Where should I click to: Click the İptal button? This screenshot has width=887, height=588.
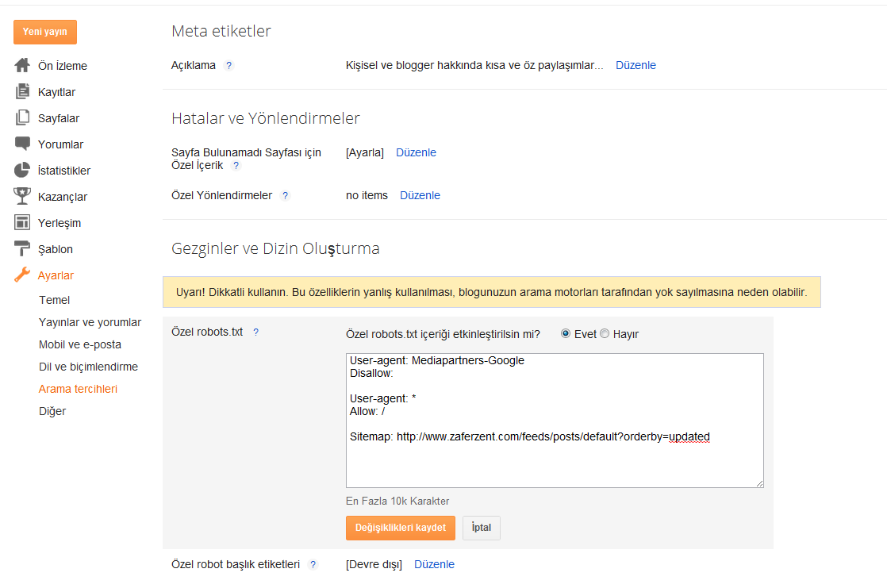click(482, 528)
